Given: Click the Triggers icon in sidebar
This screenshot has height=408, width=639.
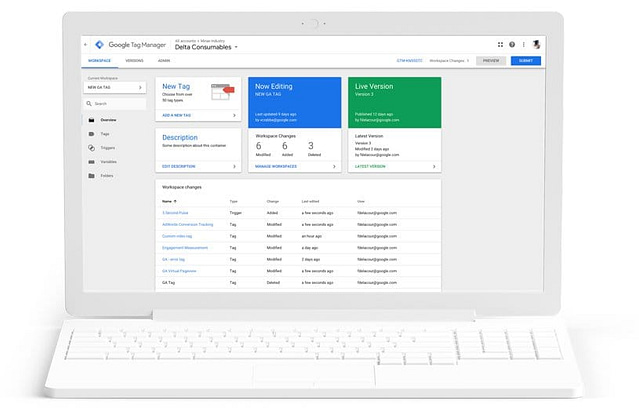Looking at the screenshot, I should (91, 148).
